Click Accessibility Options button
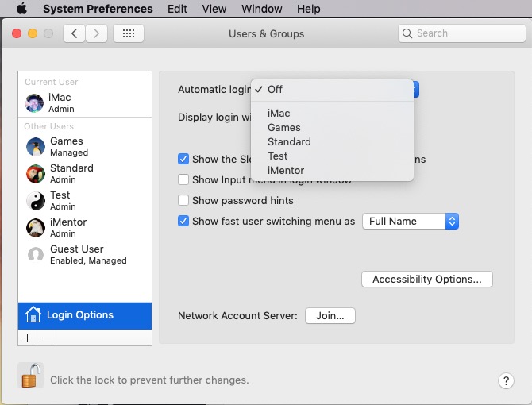Viewport: 532px width, 405px height. [427, 280]
